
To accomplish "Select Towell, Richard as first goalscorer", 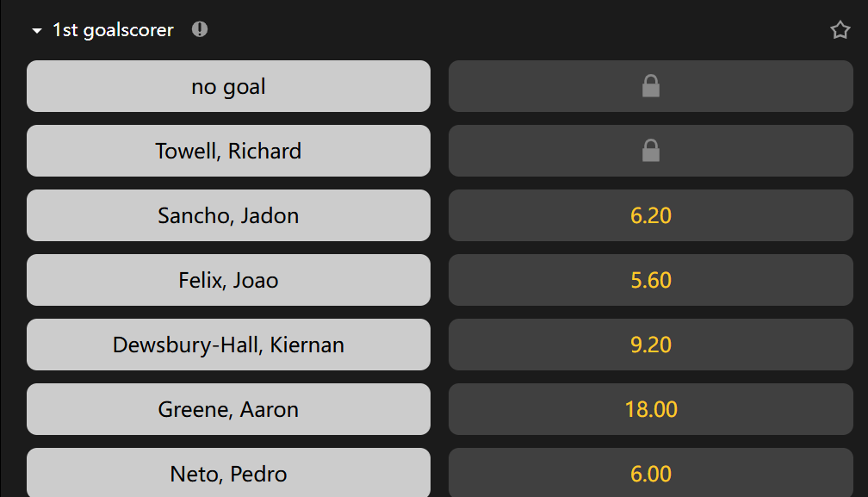I will 228,151.
